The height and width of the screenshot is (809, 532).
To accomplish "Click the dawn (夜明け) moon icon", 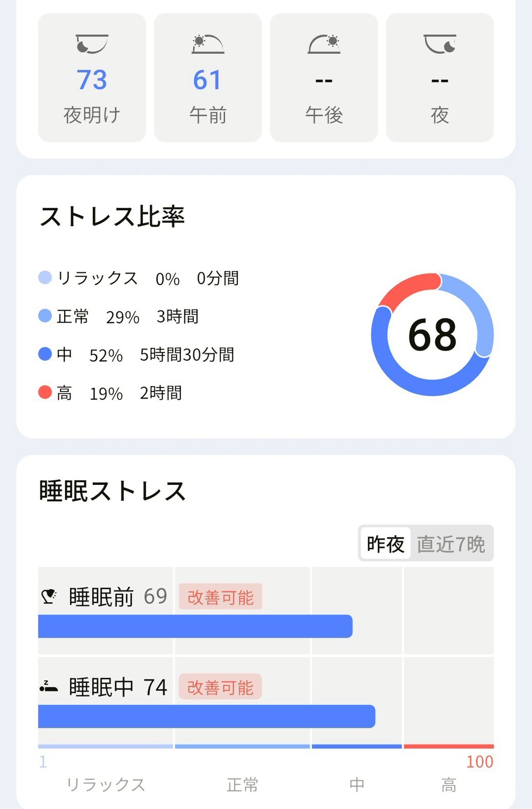I will [92, 44].
